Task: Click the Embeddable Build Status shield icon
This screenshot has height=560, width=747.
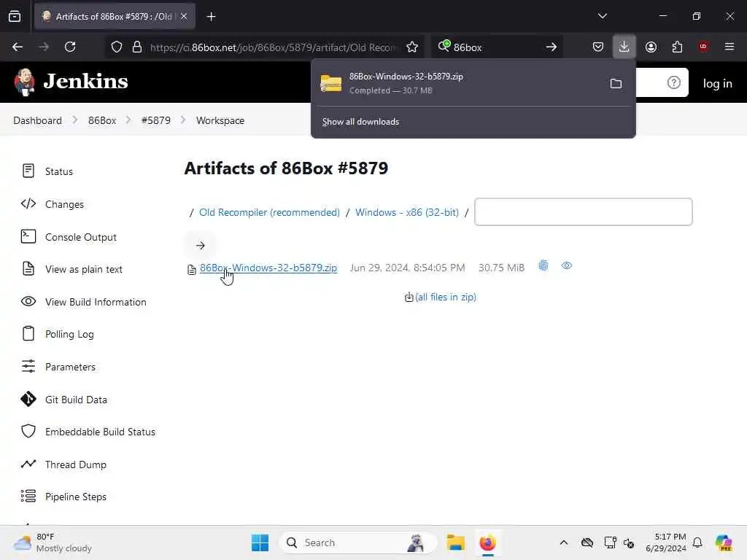Action: coord(28,432)
